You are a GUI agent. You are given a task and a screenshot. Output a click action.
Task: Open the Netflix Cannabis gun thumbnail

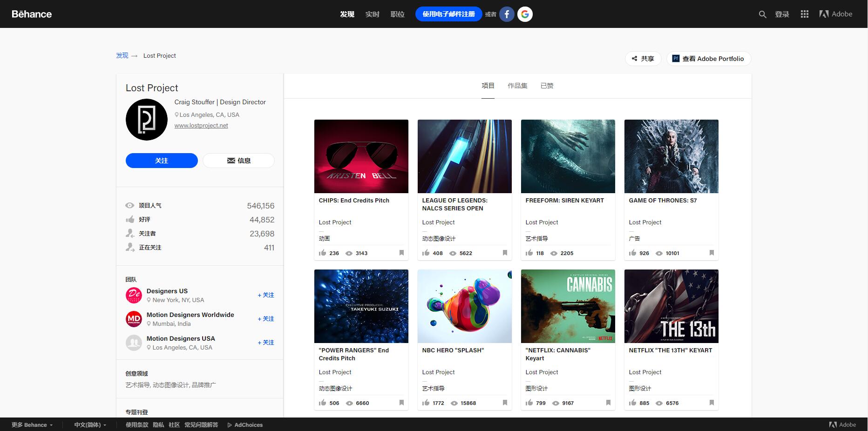(x=568, y=306)
